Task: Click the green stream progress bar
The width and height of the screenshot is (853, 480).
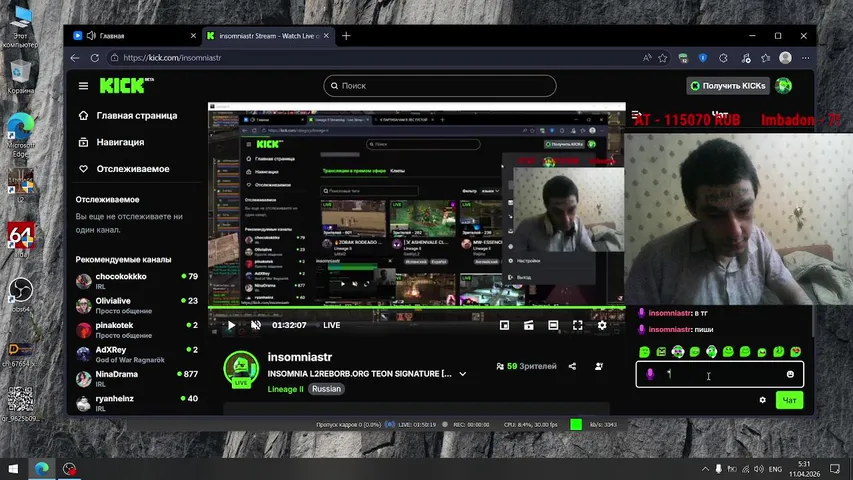Action: (417, 307)
